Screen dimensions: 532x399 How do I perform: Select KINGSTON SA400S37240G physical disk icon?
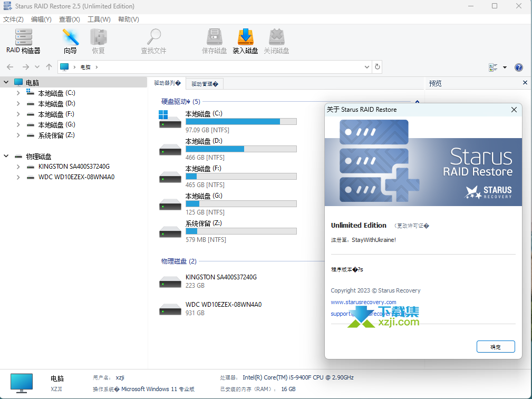(170, 281)
